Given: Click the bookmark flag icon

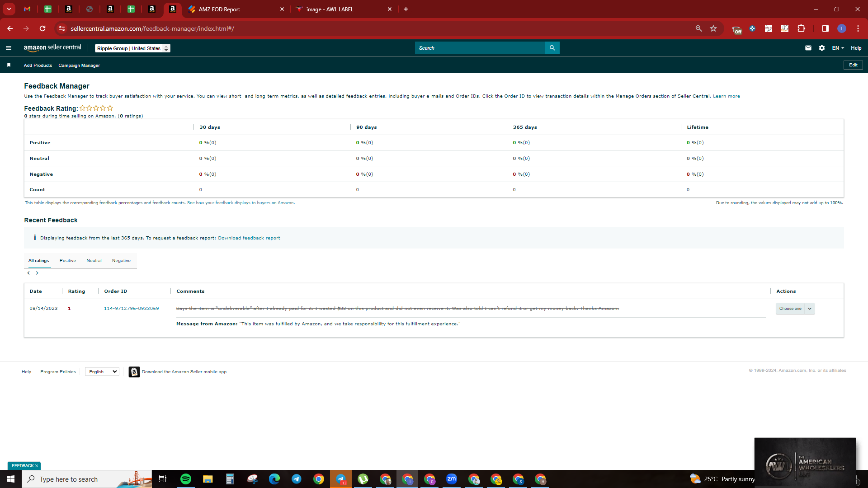Looking at the screenshot, I should [9, 65].
